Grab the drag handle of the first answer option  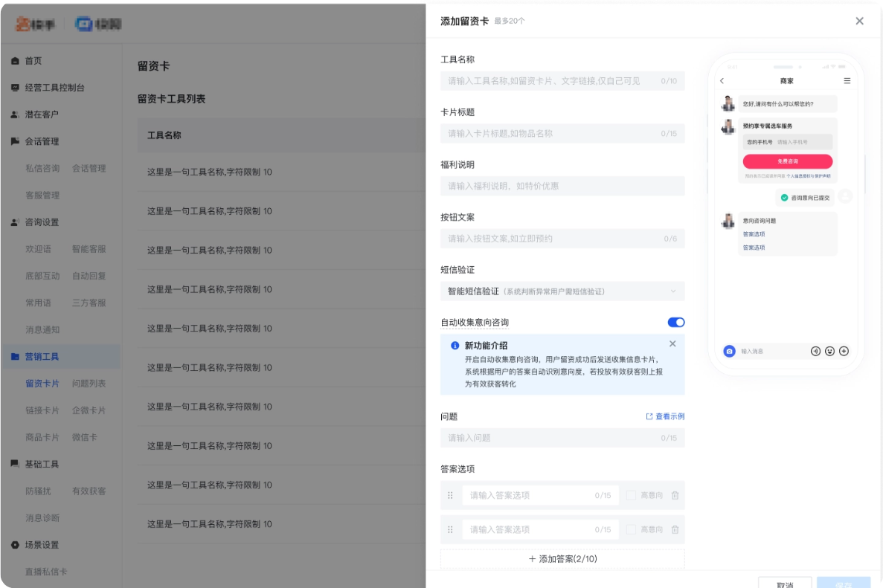(x=450, y=494)
